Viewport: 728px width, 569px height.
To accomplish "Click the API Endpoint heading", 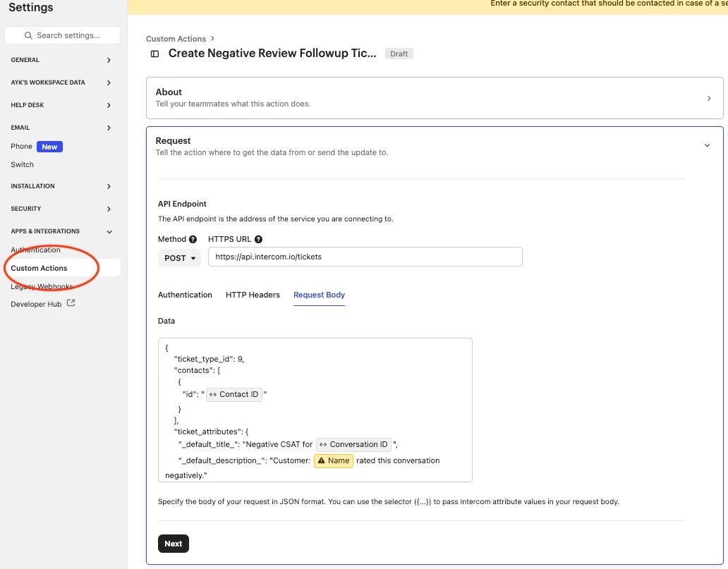I will [x=182, y=204].
